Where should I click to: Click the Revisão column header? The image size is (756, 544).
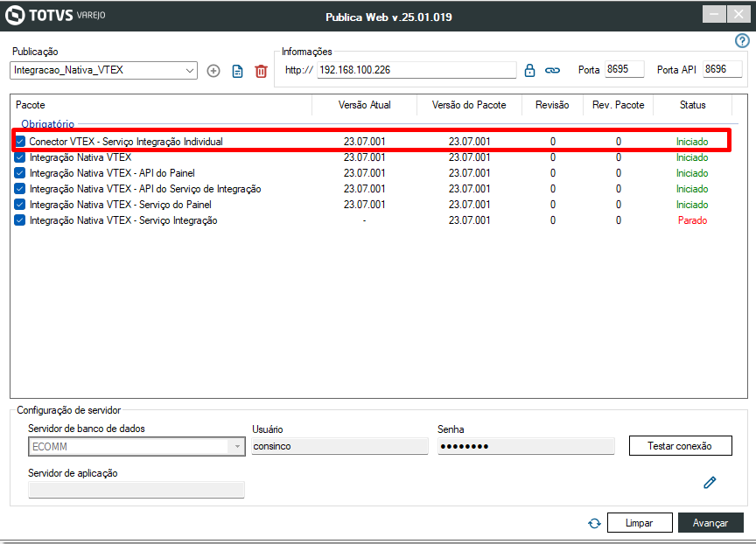coord(552,105)
